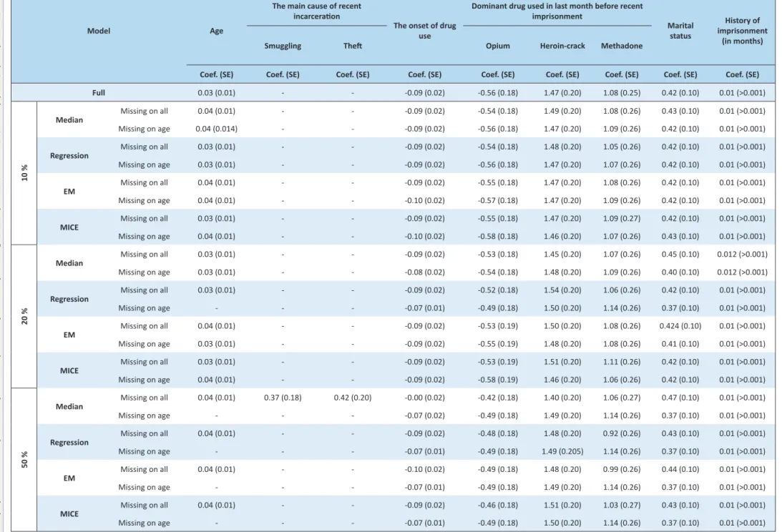Click the "-0.58 (0.18)" Opium cell
The width and height of the screenshot is (782, 532).
point(498,237)
